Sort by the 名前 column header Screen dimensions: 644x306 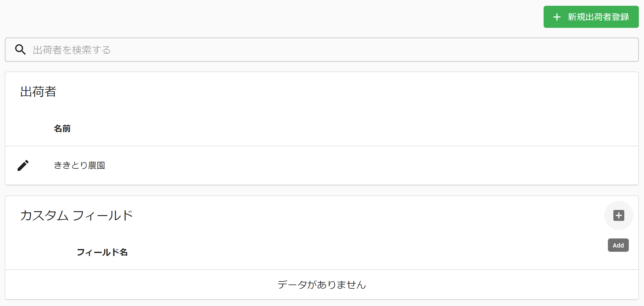click(62, 129)
